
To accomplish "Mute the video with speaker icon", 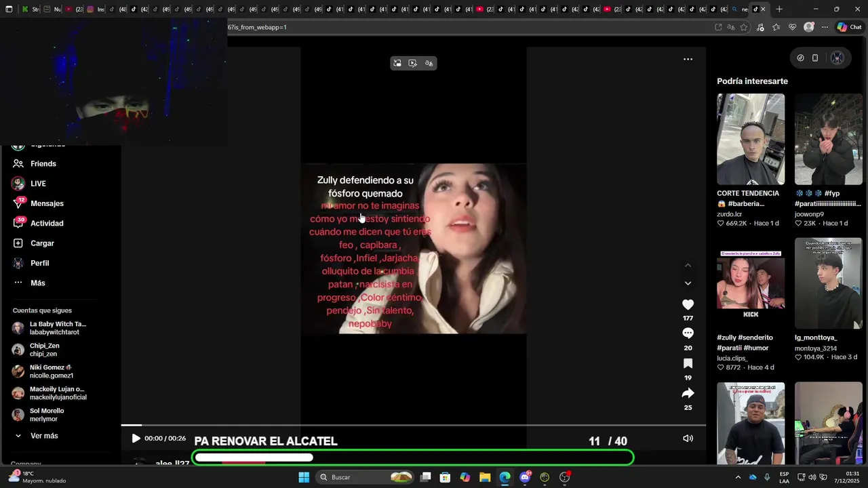I will (688, 439).
